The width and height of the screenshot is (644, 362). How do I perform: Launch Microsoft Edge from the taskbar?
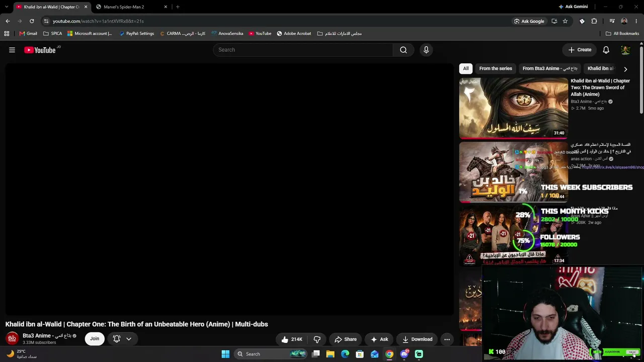[x=345, y=354]
